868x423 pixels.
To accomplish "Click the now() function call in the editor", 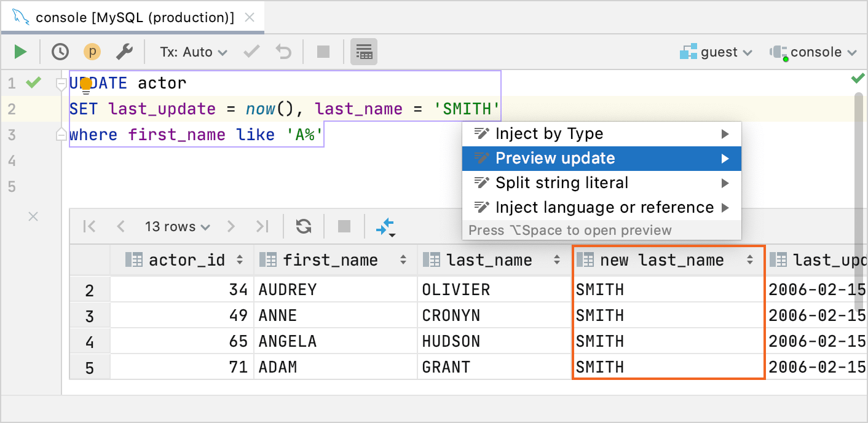I will [270, 109].
